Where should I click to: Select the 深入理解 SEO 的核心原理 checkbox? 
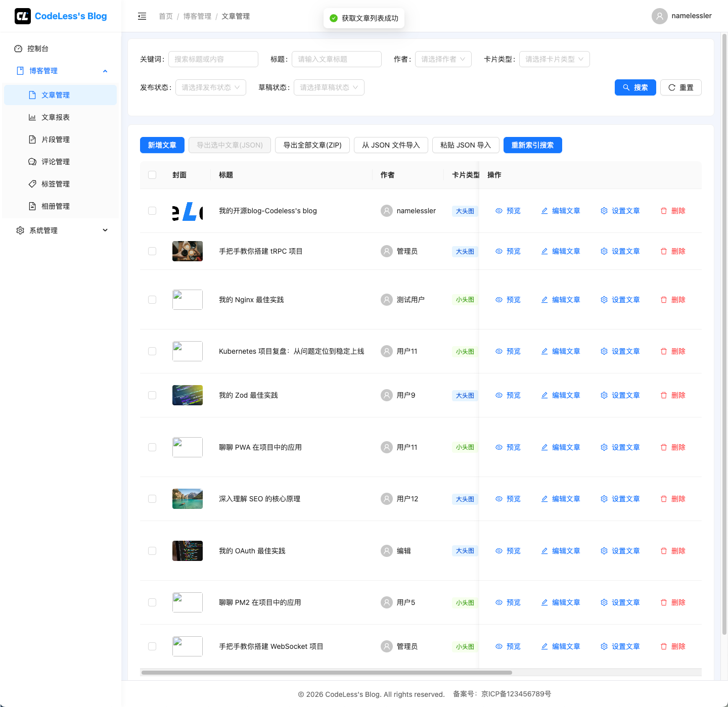pyautogui.click(x=152, y=499)
